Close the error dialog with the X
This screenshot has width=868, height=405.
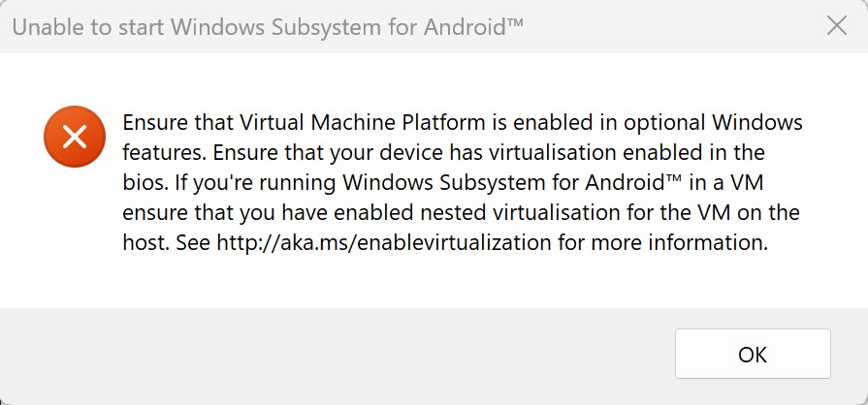(836, 26)
